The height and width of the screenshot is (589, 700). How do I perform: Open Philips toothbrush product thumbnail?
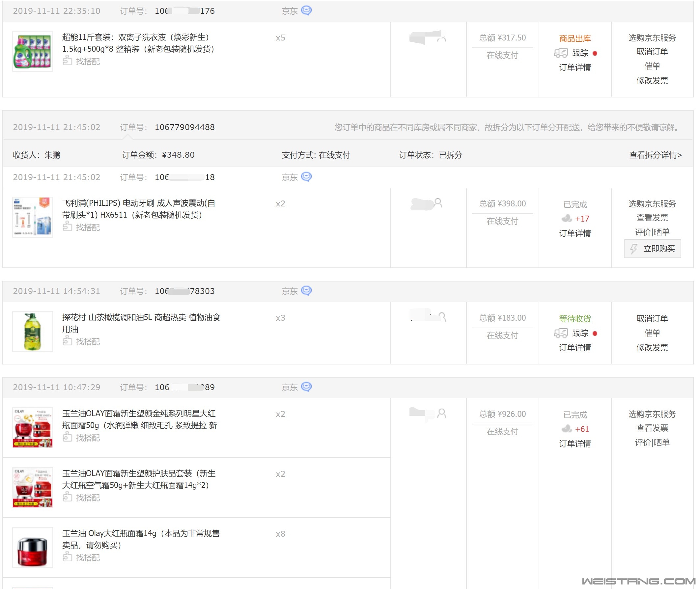(x=32, y=217)
